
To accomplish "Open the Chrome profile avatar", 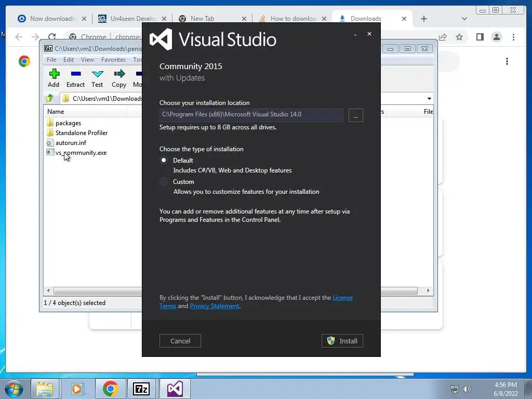I will (x=497, y=37).
